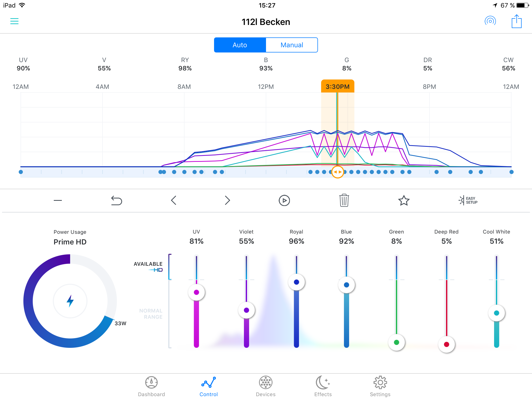Screen dimensions: 532x399
Task: Switch to Manual mode
Action: pyautogui.click(x=292, y=45)
